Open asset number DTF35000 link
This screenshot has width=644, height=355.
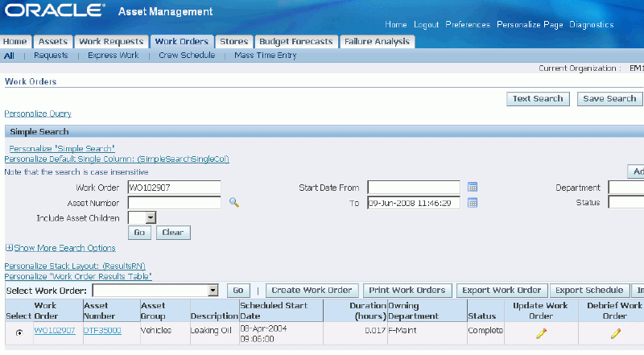pyautogui.click(x=102, y=330)
